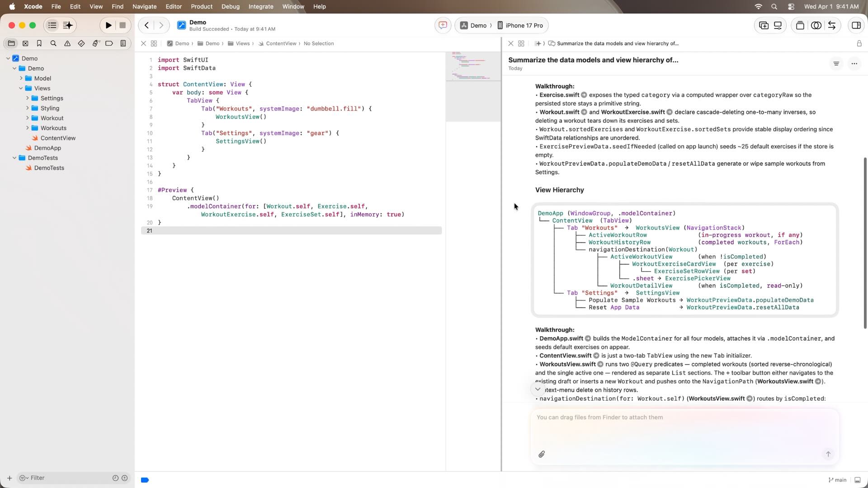The width and height of the screenshot is (868, 488).
Task: Show the navigator list view button
Action: coord(52,25)
